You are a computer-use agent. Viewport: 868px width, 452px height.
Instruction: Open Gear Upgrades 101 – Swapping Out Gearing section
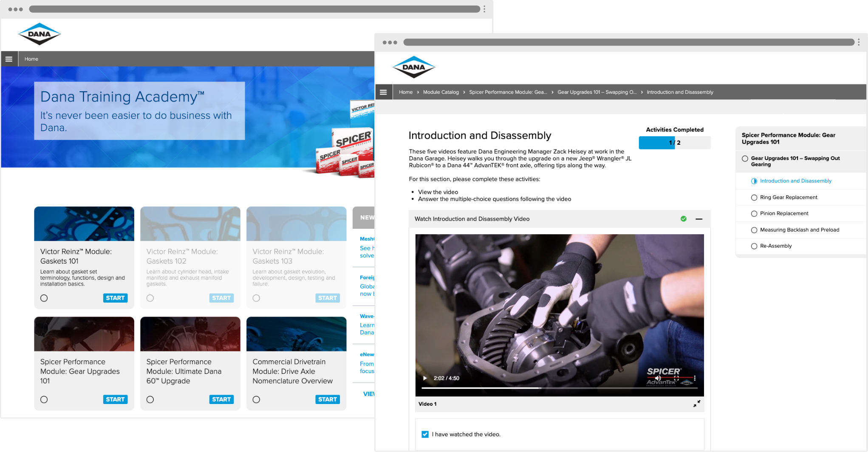(795, 161)
